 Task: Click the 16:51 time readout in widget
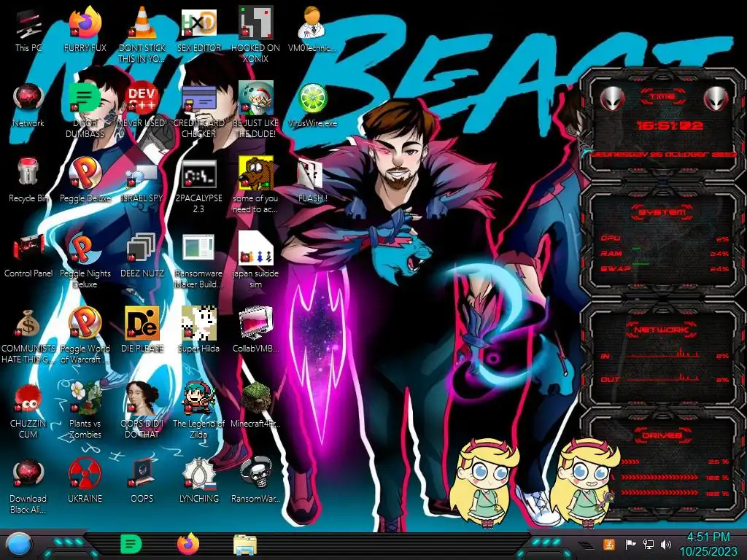670,125
